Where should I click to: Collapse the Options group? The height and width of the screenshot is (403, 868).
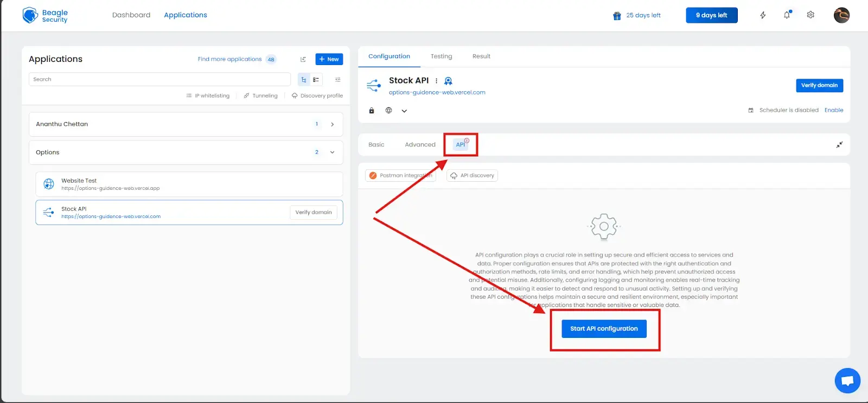click(x=333, y=152)
